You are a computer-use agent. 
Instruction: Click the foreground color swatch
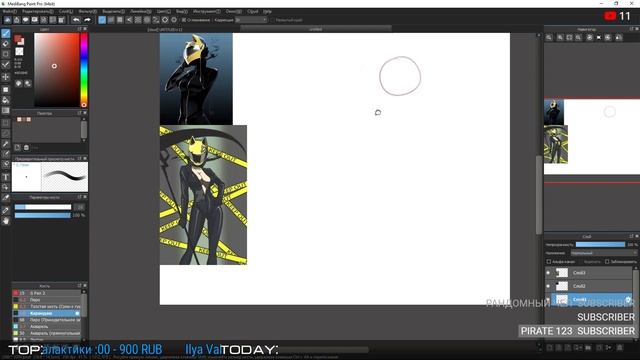click(x=18, y=39)
